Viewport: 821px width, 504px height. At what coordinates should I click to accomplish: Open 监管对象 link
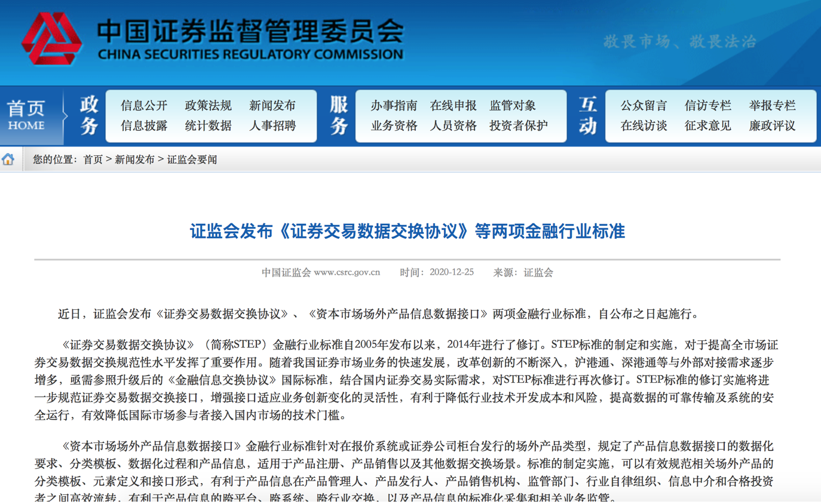513,106
